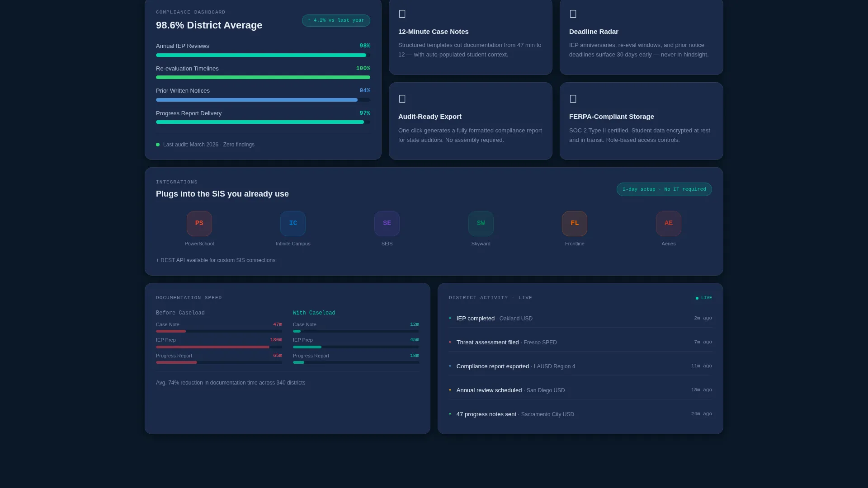This screenshot has height=488, width=868.
Task: Click the icon above 12-Minute Case Notes
Action: point(402,14)
